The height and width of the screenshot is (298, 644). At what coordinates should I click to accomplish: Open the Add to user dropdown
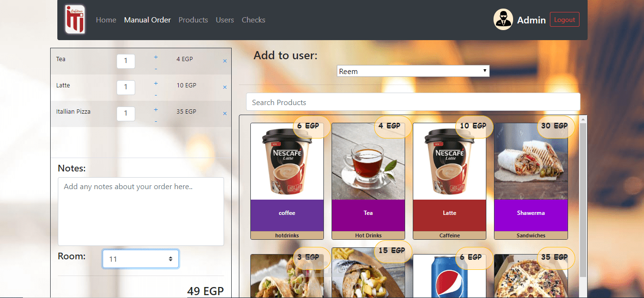pyautogui.click(x=413, y=71)
